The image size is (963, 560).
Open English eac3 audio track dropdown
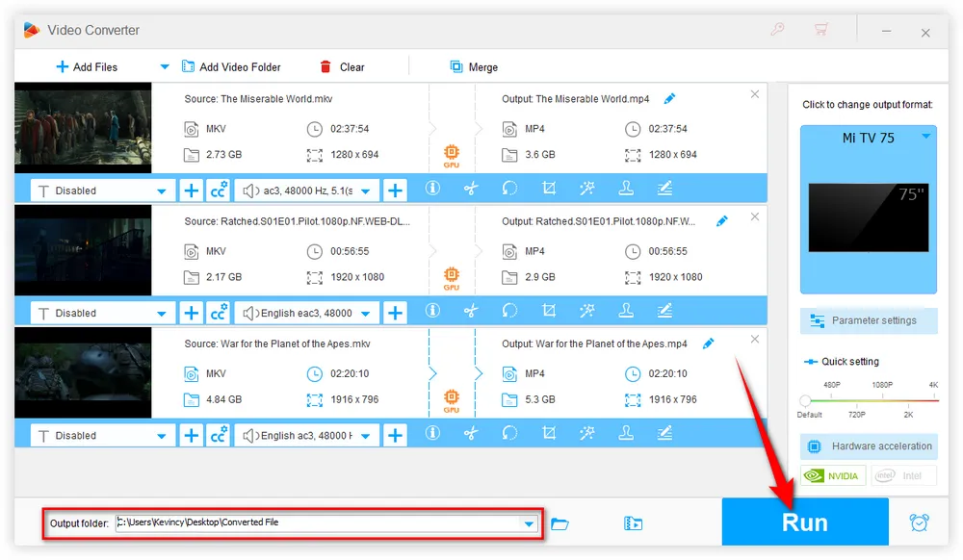365,314
